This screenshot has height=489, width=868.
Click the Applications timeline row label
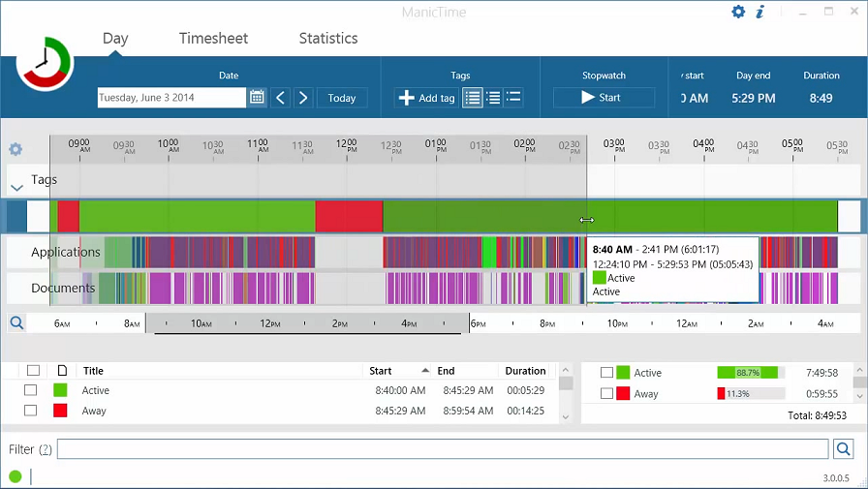click(x=66, y=252)
